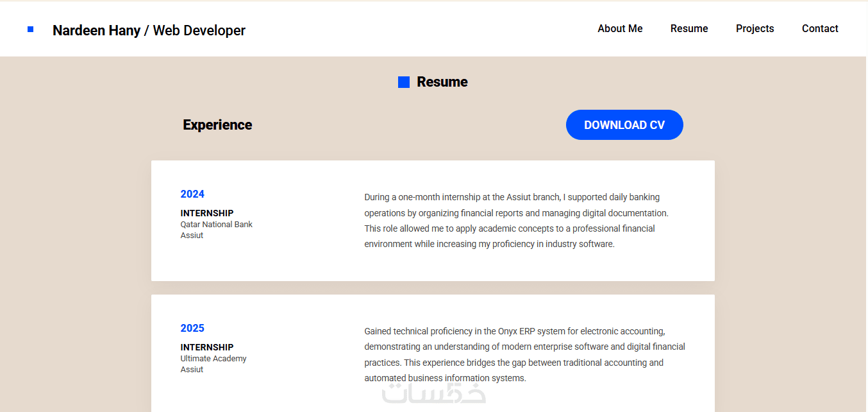Navigate to the Contact section link
Viewport: 868px width, 412px height.
(820, 28)
